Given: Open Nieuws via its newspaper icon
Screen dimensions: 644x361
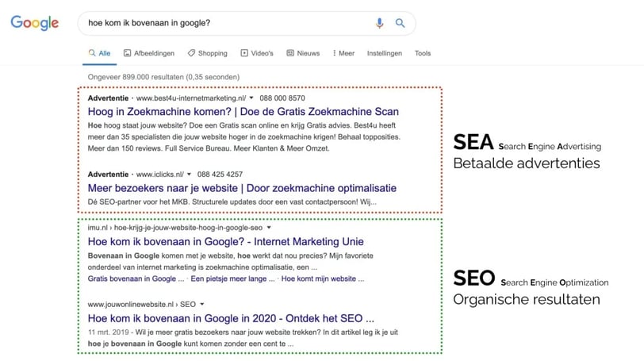Looking at the screenshot, I should click(290, 53).
